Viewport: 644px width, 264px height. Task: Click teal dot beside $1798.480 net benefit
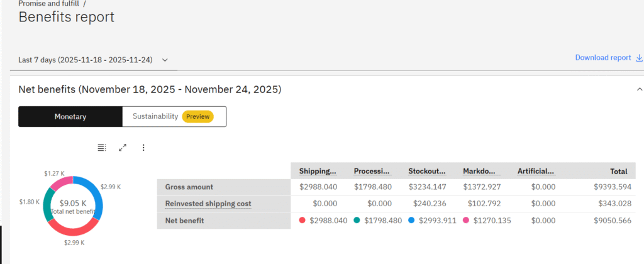click(357, 221)
